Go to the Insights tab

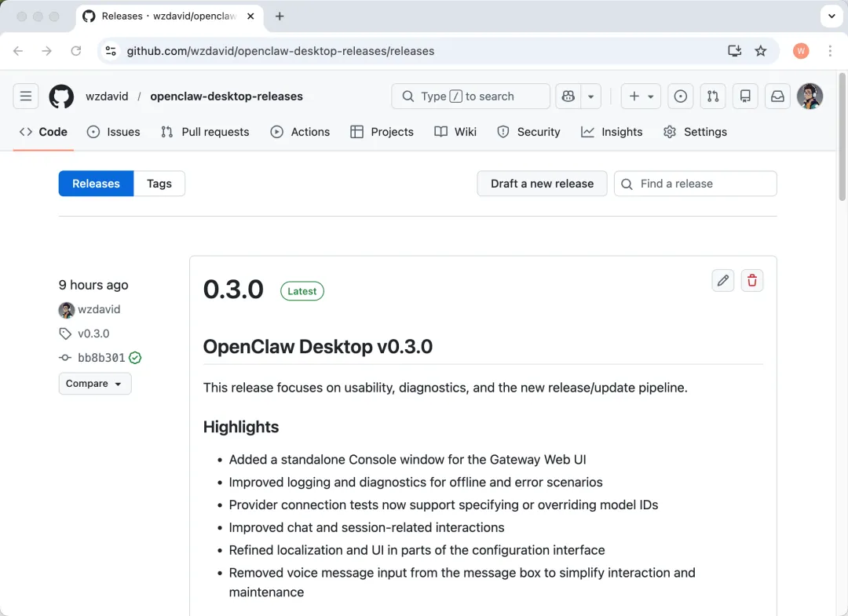612,132
